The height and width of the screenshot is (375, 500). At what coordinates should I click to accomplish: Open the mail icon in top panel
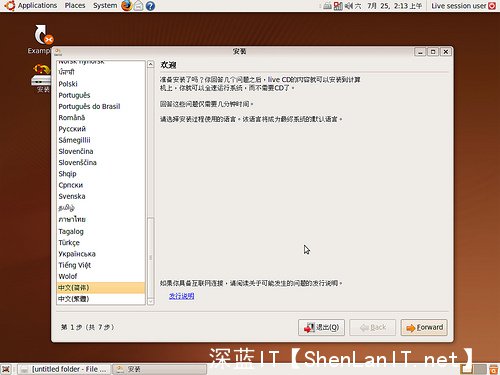point(139,6)
